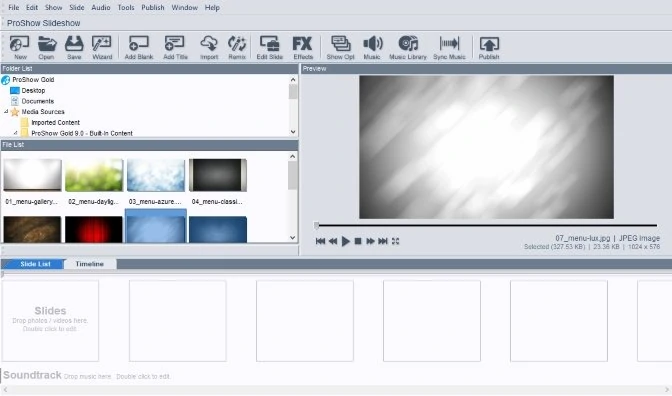Click the preview playback position slider handle
This screenshot has height=396, width=672.
tap(316, 225)
